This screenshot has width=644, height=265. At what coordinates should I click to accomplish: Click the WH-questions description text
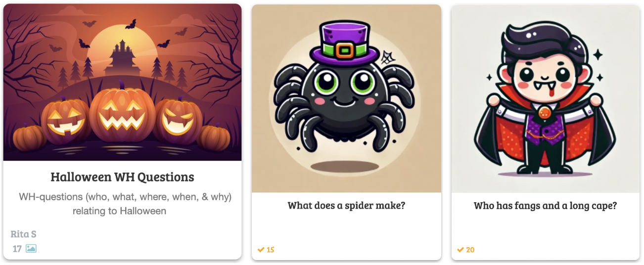(125, 204)
